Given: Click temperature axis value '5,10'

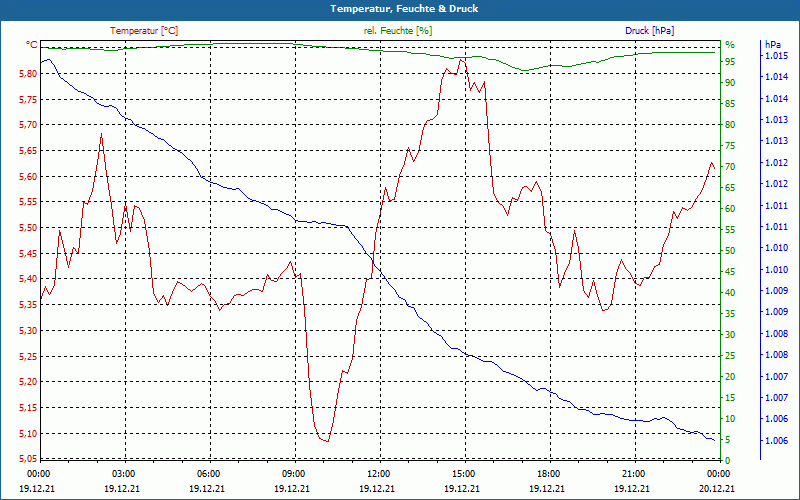Looking at the screenshot, I should (28, 434).
